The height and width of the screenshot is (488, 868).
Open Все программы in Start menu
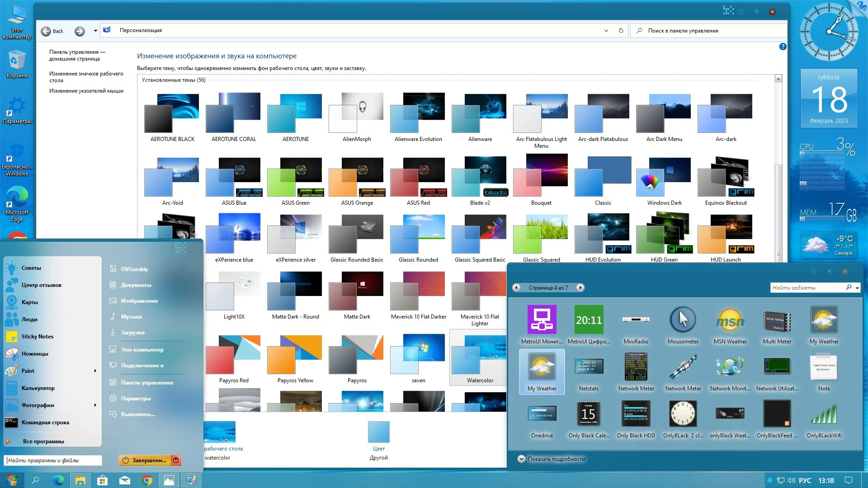[43, 441]
